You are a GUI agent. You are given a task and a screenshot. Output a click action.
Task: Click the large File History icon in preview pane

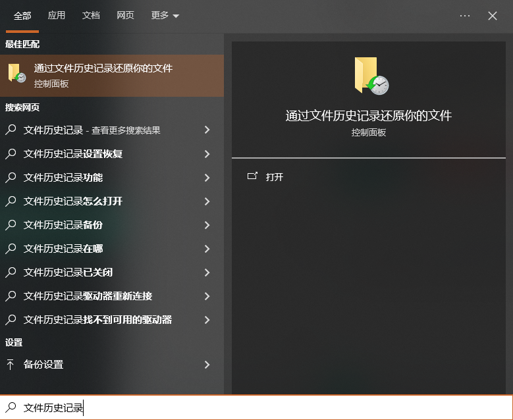click(x=371, y=76)
